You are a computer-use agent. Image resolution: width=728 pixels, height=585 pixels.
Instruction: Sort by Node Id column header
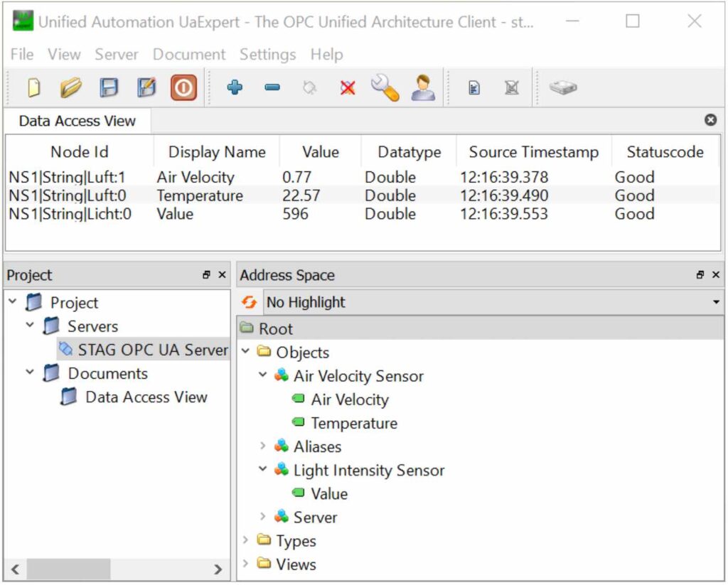[80, 152]
